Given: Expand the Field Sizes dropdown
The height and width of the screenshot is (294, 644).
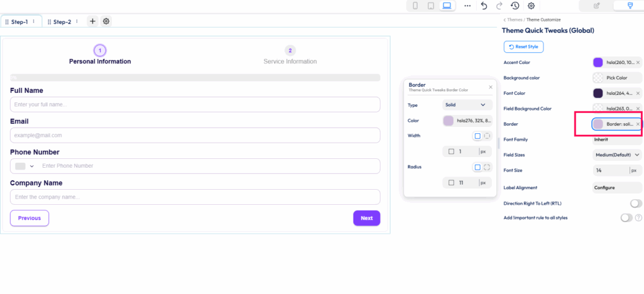Looking at the screenshot, I should [617, 155].
